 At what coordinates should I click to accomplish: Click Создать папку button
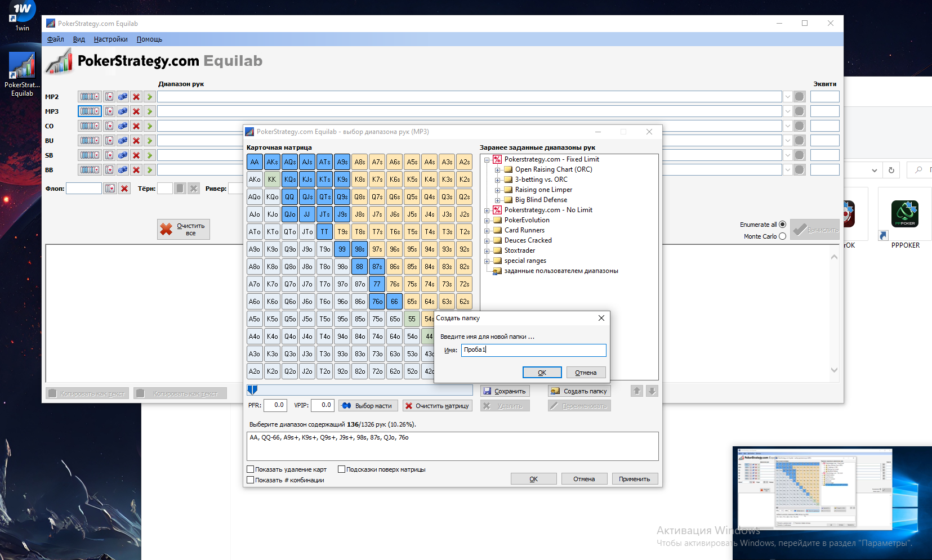coord(579,391)
